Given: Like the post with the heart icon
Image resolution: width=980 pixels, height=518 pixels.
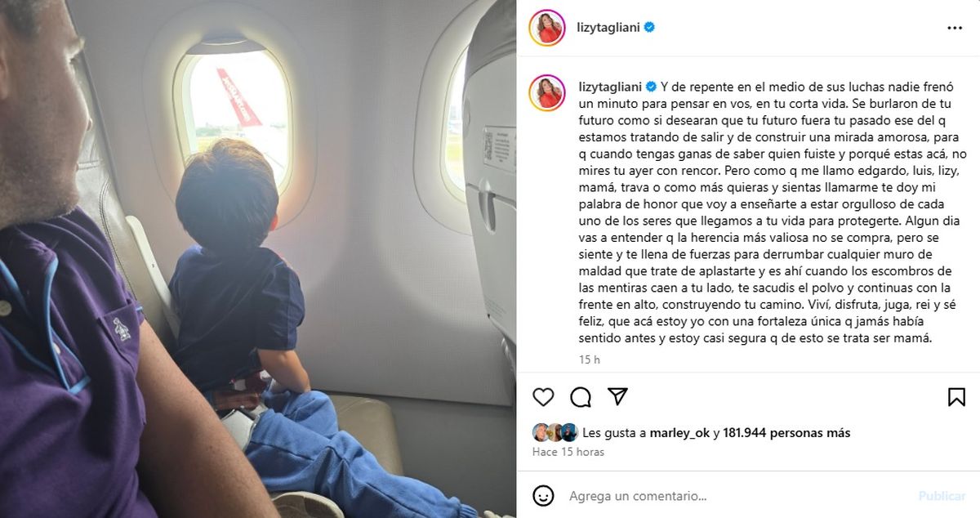Looking at the screenshot, I should (x=543, y=397).
